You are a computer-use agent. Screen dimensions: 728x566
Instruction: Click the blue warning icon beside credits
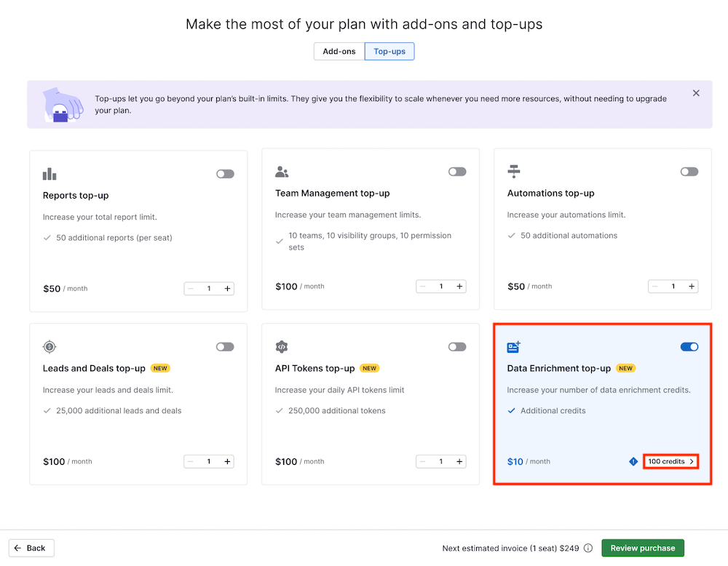click(633, 461)
